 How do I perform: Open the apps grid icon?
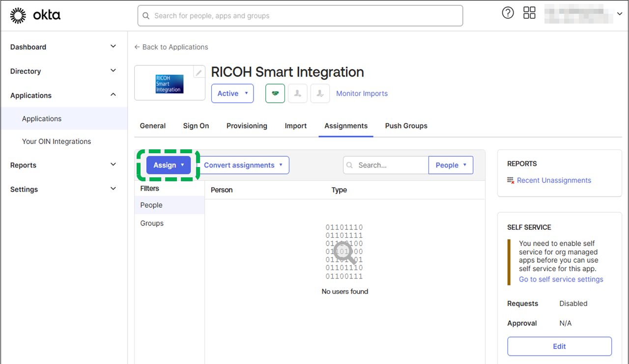529,13
